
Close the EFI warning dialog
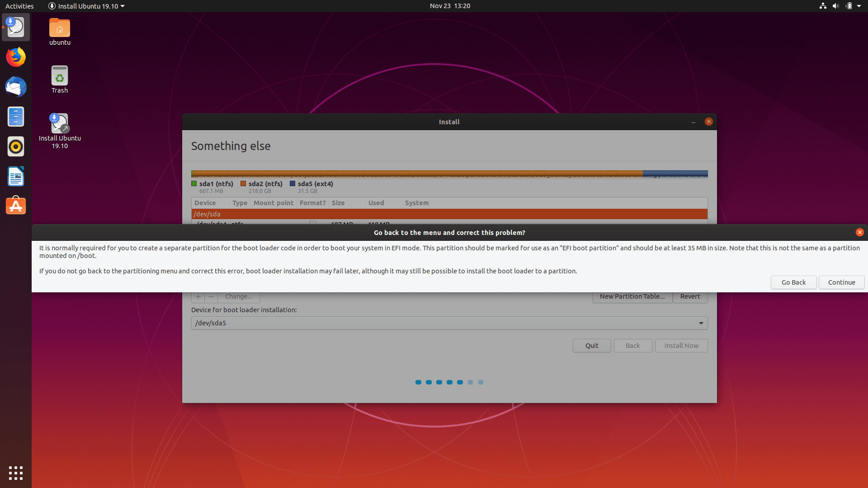(x=859, y=232)
